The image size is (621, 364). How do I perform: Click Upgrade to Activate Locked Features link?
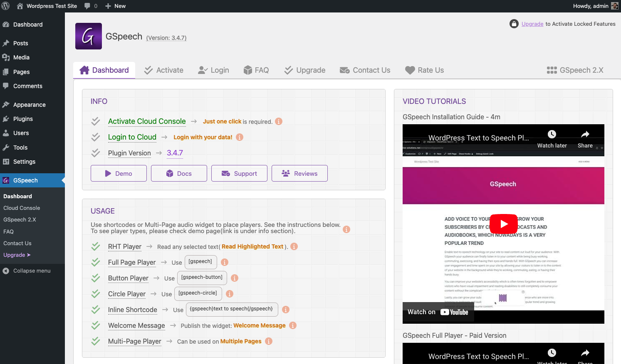pyautogui.click(x=532, y=24)
